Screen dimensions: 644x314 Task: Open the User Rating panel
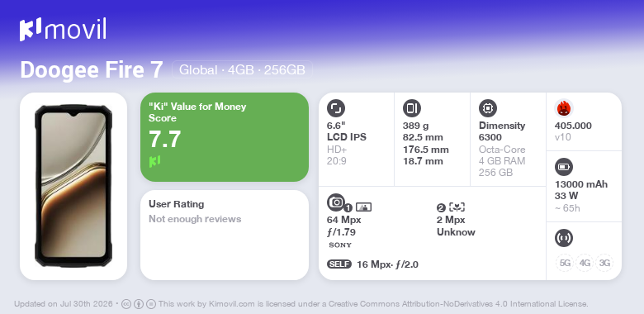225,235
